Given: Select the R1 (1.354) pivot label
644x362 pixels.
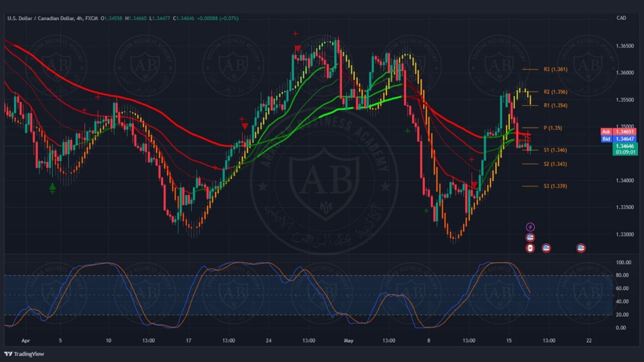Looking at the screenshot, I should 555,106.
